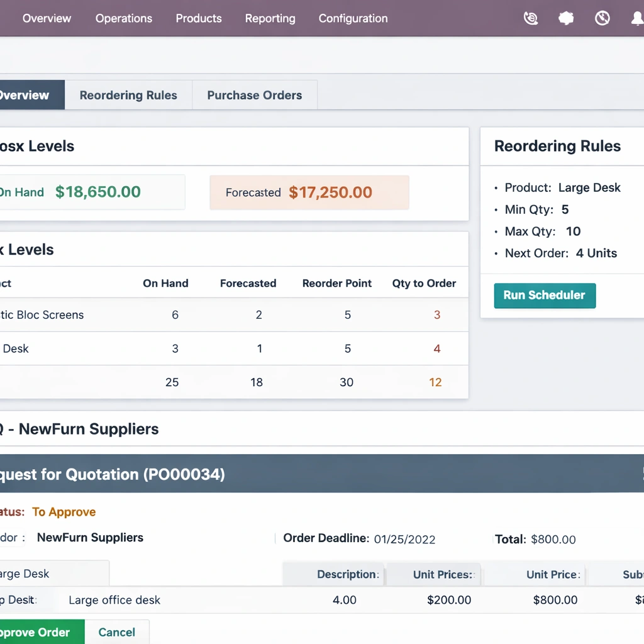Click Cancel next to Approve Order

point(117,632)
